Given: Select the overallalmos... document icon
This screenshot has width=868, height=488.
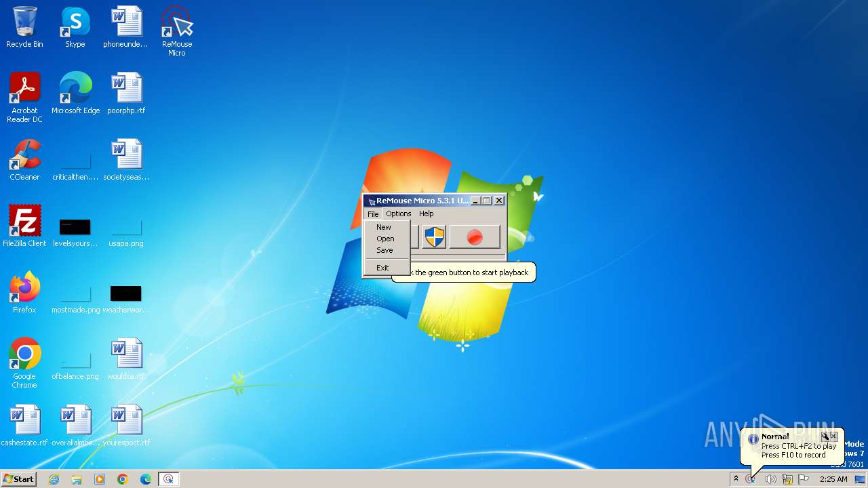Looking at the screenshot, I should pyautogui.click(x=75, y=426).
